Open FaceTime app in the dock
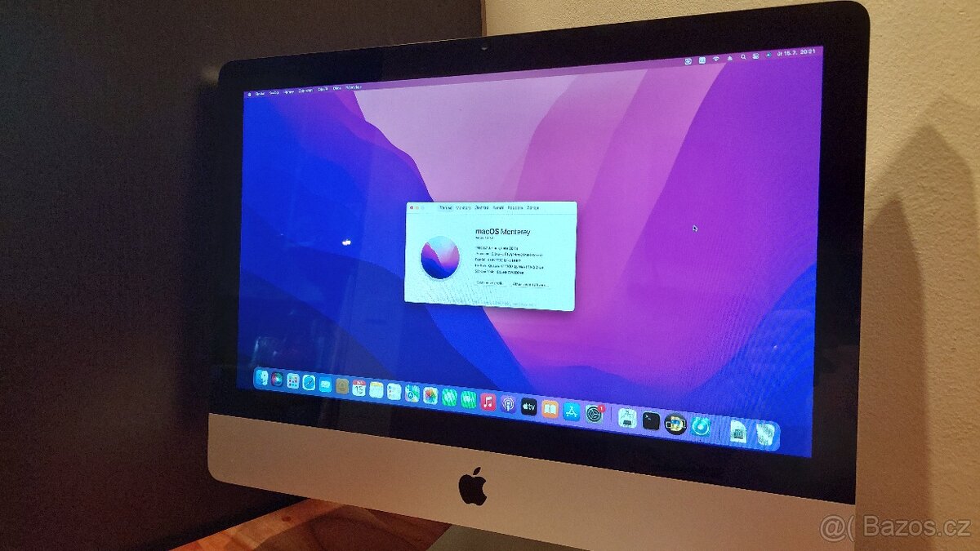The width and height of the screenshot is (980, 551). [468, 398]
